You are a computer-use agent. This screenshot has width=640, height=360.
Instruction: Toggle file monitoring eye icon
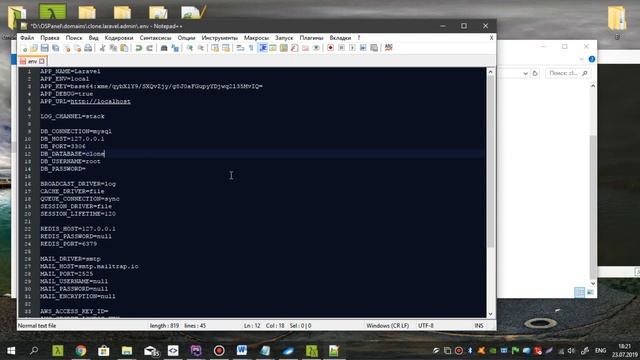[x=316, y=48]
